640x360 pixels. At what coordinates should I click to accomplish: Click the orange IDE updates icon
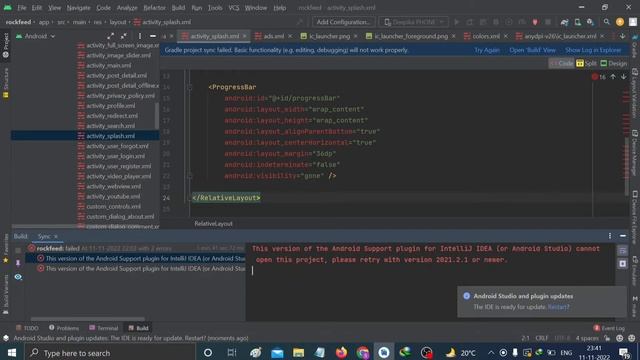(x=620, y=22)
